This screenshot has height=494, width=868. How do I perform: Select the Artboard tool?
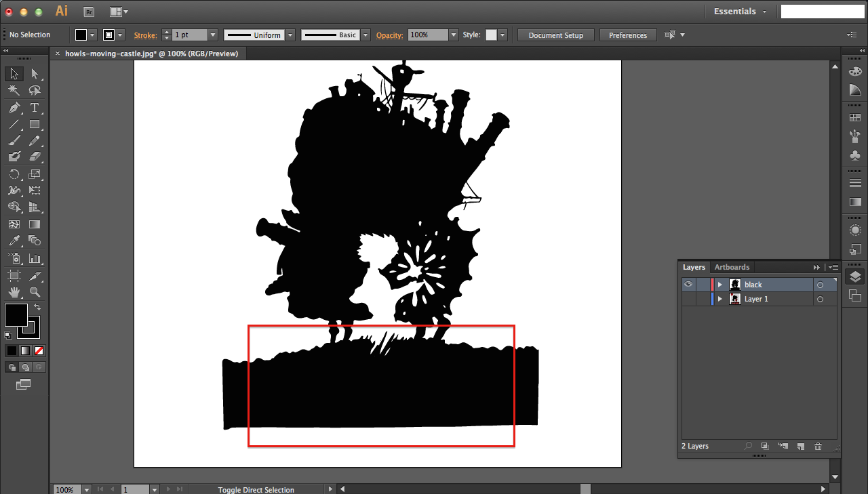(14, 275)
